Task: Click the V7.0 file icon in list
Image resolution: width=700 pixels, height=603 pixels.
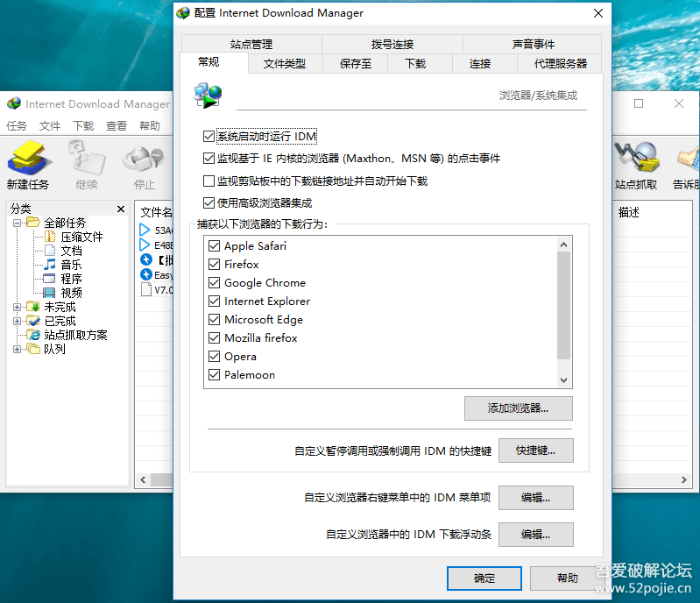Action: click(146, 289)
